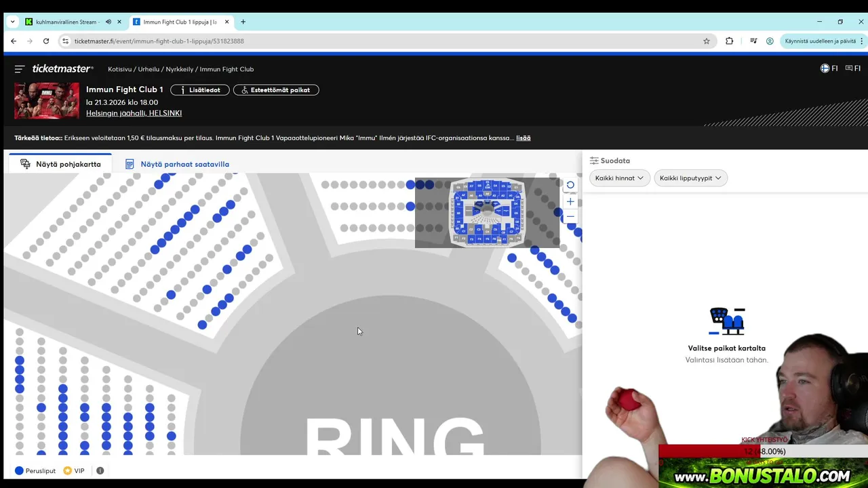Select available seat right of the minimap

578,232
